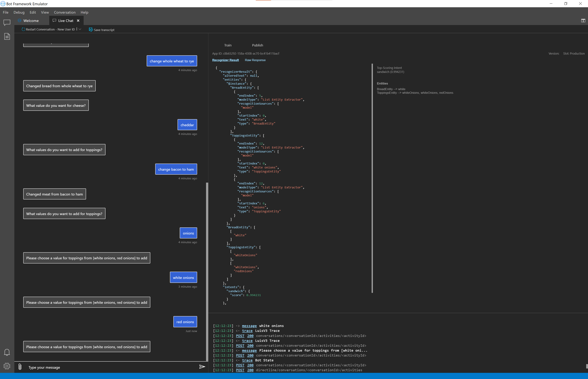This screenshot has height=379, width=588.
Task: Open the Conversation menu
Action: click(x=65, y=12)
